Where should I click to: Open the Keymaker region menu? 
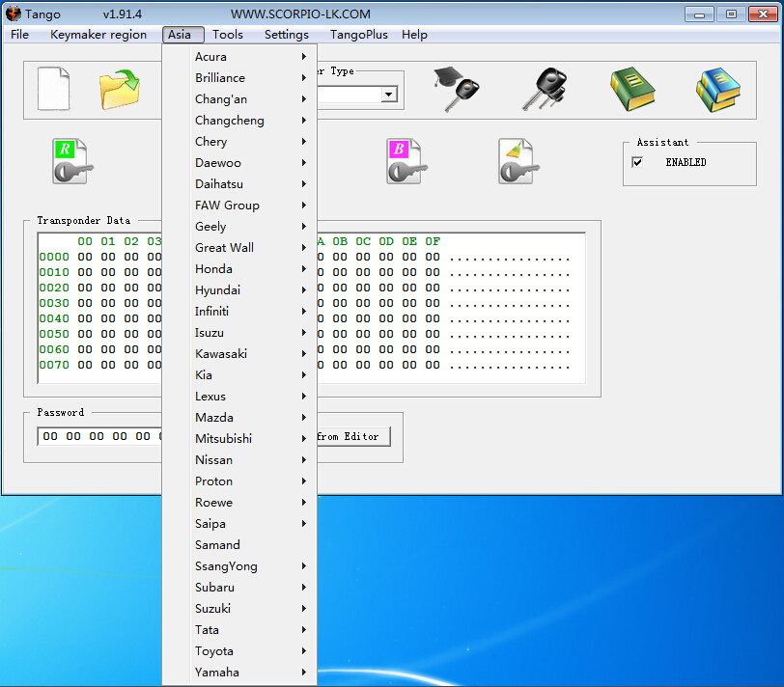(x=98, y=35)
